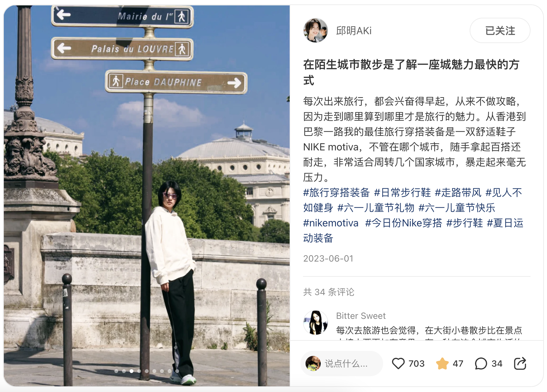Open the #旅行穿搭装备 hashtag
This screenshot has width=547, height=392.
(336, 193)
